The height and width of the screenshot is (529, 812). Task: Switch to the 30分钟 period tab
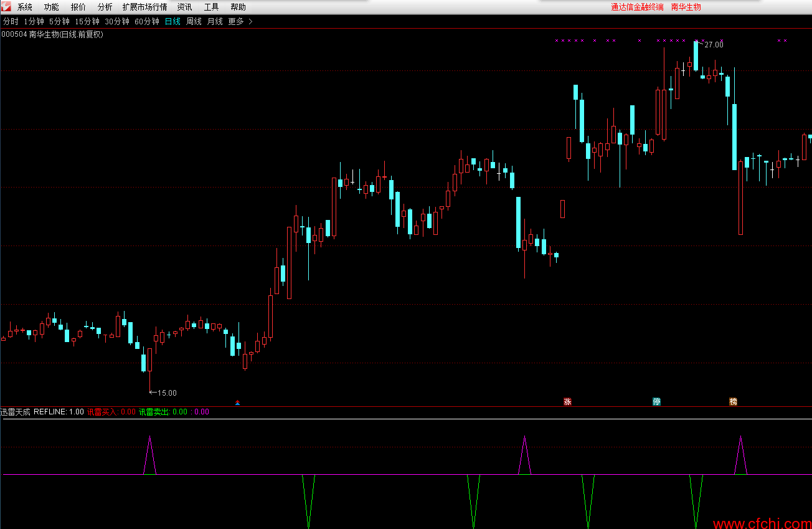point(117,21)
